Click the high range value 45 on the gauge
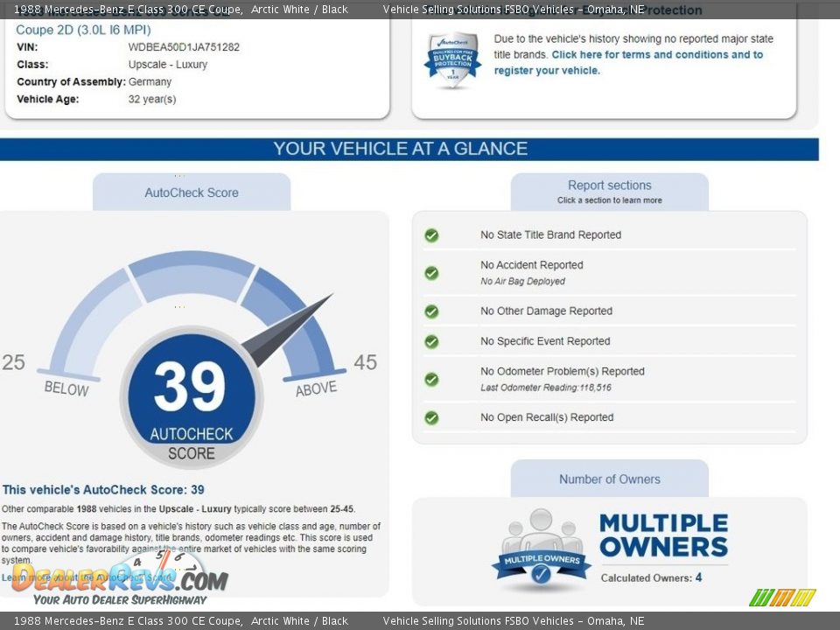The width and height of the screenshot is (840, 630). 366,362
